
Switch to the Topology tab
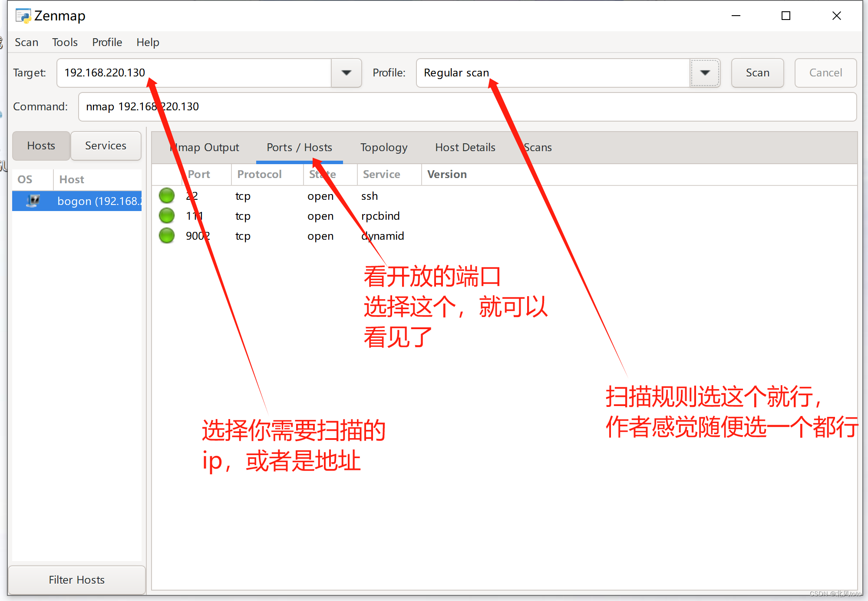[x=384, y=148]
